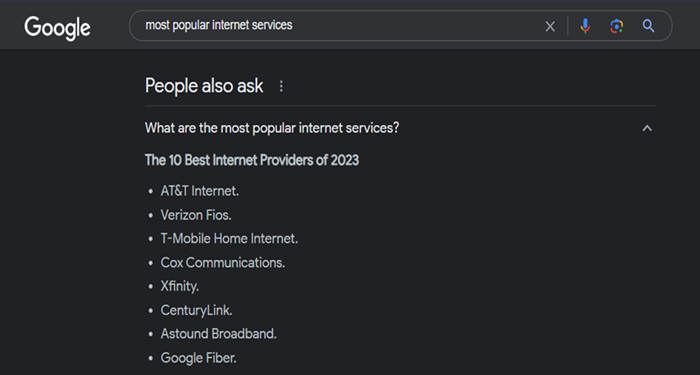Collapse the question about popular internet services
Viewport: 700px width, 375px height.
pos(272,128)
